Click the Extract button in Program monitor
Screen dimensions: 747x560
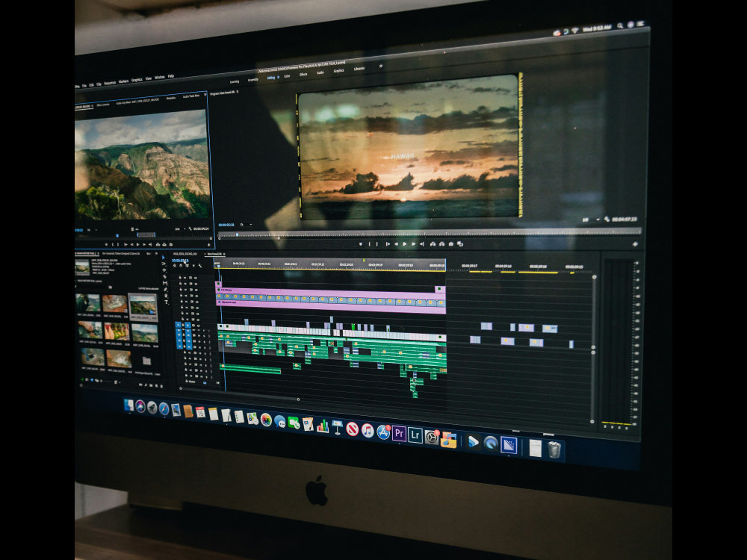441,244
